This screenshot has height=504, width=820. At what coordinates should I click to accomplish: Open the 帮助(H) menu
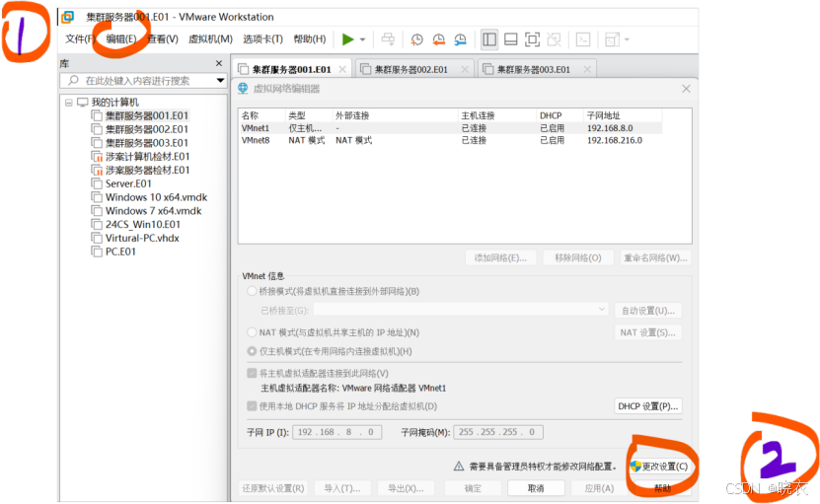310,39
